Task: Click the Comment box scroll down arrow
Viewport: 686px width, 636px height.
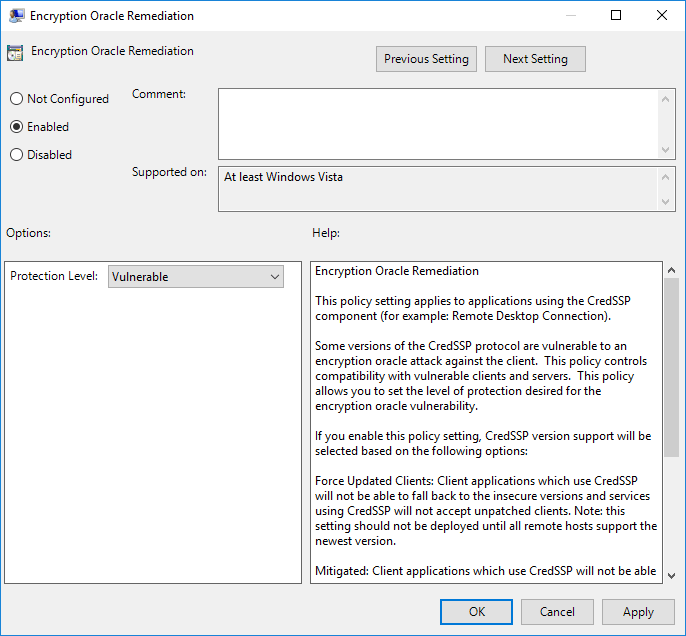Action: coord(667,149)
